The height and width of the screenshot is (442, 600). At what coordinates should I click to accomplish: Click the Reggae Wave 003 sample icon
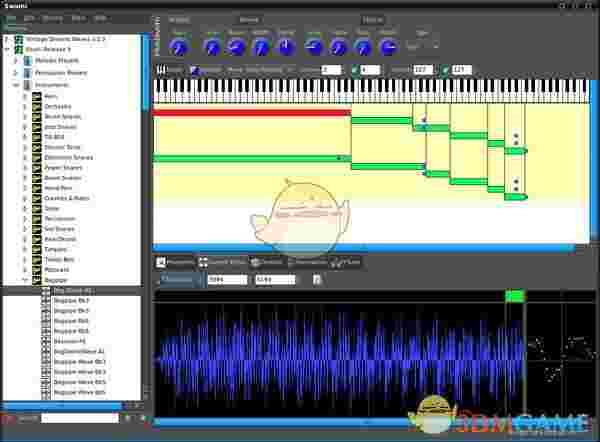[46, 372]
